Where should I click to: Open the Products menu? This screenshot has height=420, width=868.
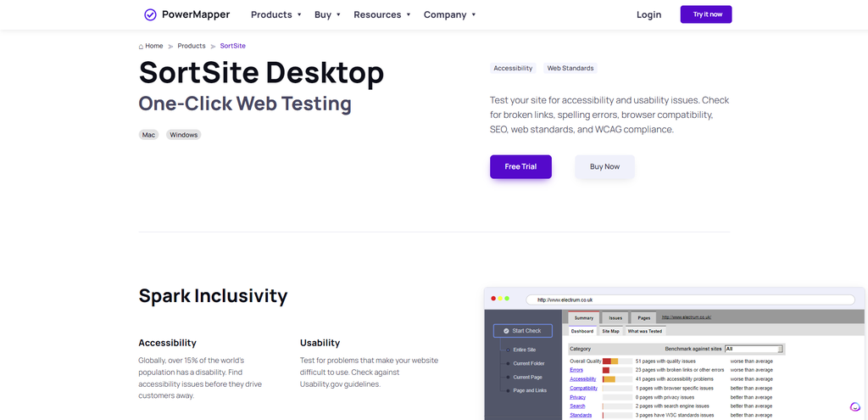point(276,15)
